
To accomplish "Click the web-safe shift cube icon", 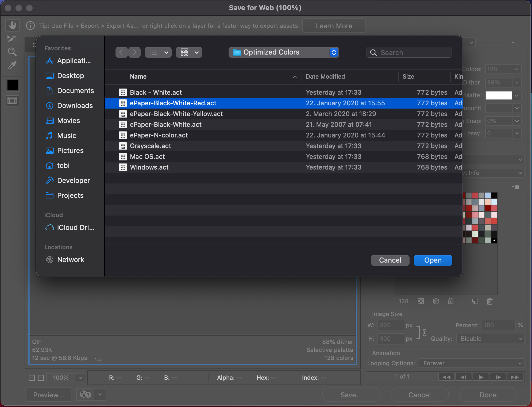I will click(436, 301).
